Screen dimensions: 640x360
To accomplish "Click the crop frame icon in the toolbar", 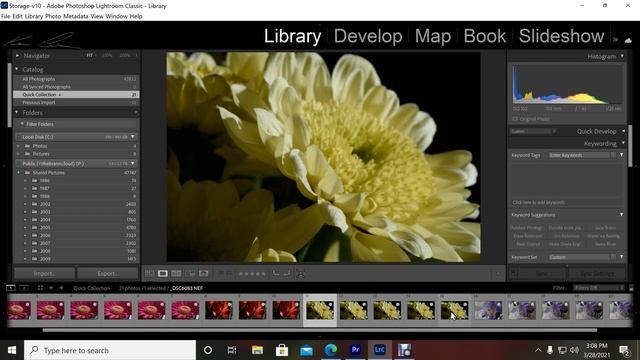I will coord(300,273).
